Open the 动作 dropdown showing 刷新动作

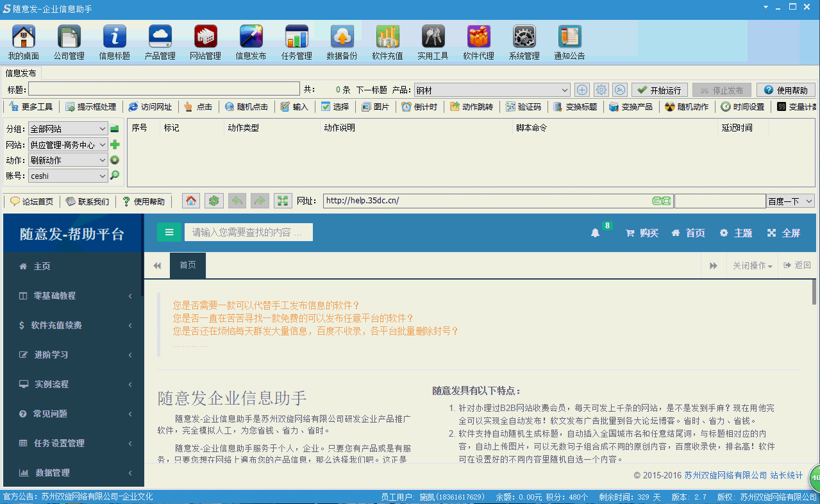point(69,160)
